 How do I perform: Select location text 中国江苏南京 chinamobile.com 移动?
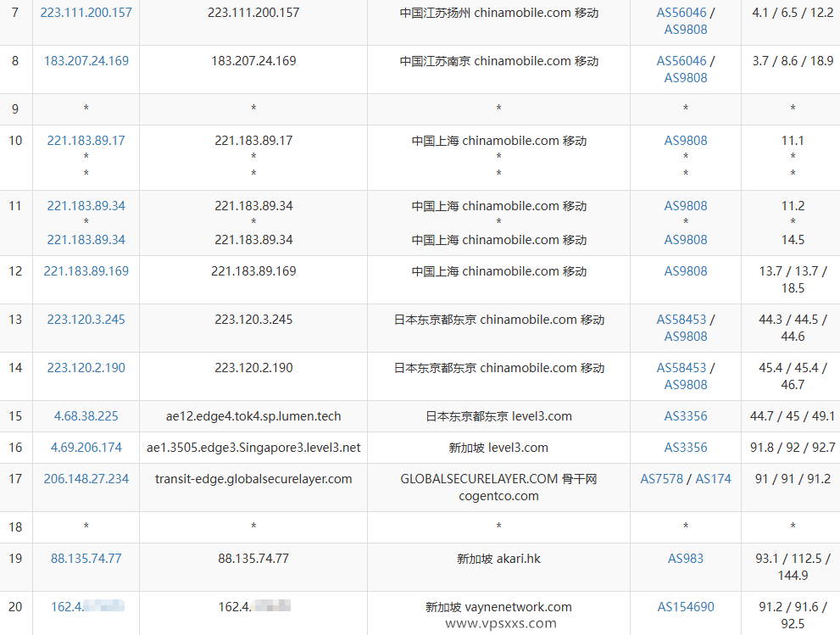point(498,60)
